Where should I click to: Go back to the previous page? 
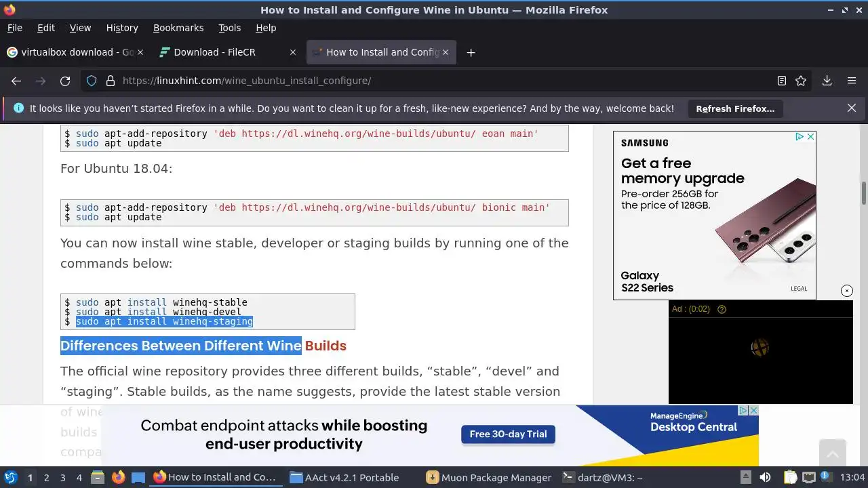16,81
